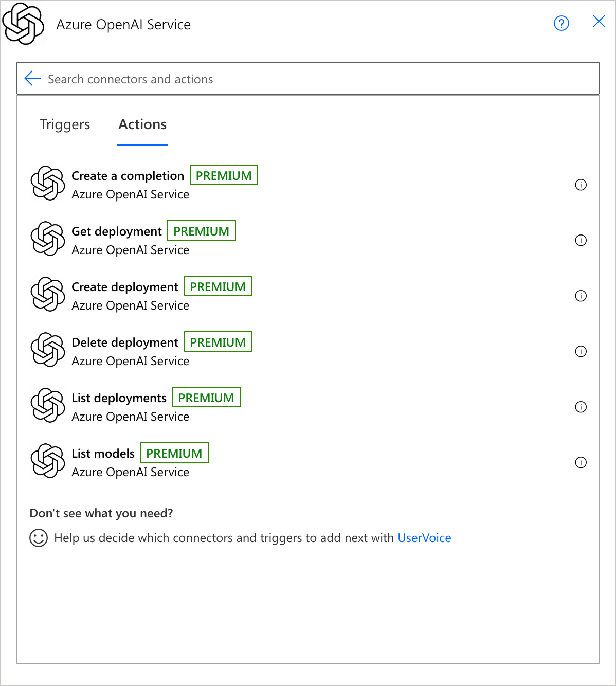Viewport: 616px width, 686px height.
Task: Open the UserVoice link
Action: 424,538
